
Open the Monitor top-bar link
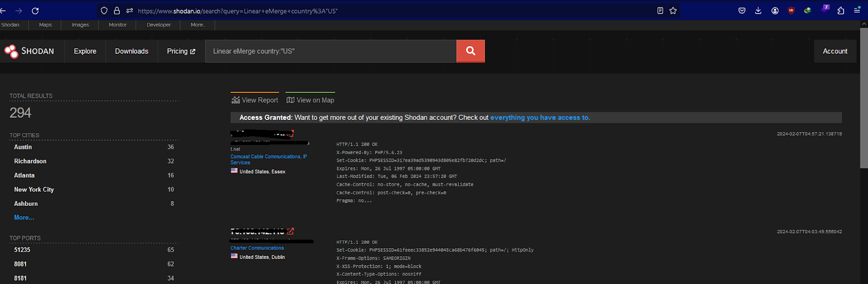point(118,25)
